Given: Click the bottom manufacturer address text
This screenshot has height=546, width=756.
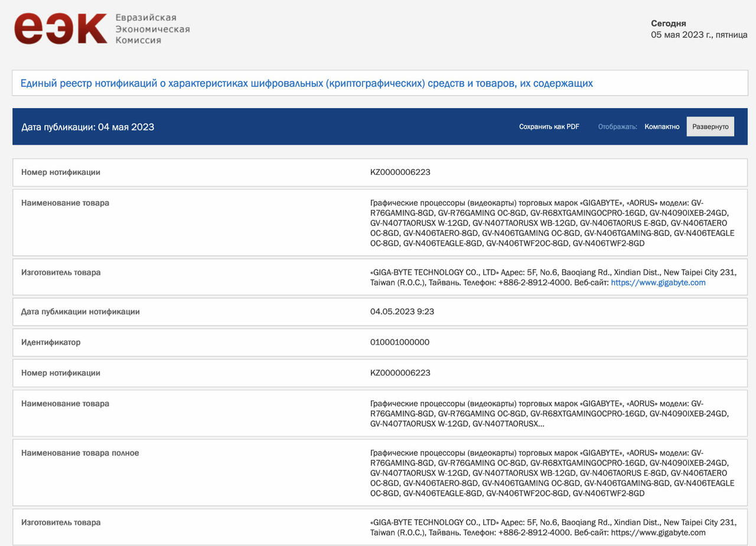Looking at the screenshot, I should click(553, 528).
